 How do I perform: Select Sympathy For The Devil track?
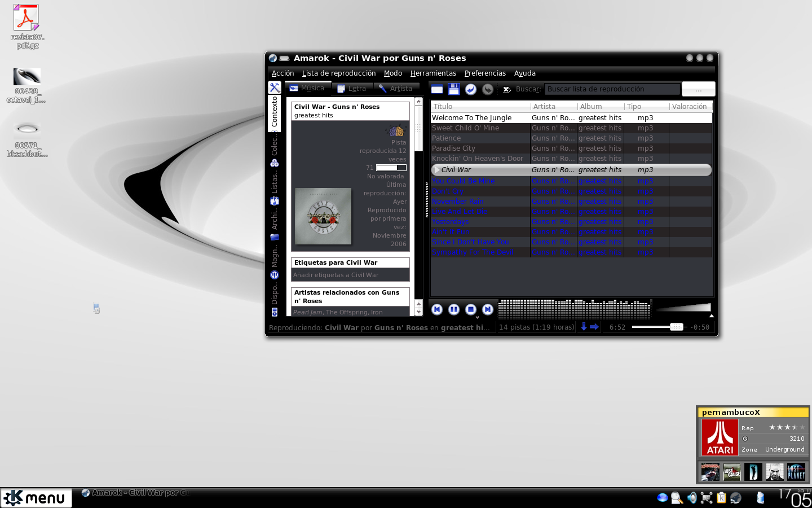point(571,252)
